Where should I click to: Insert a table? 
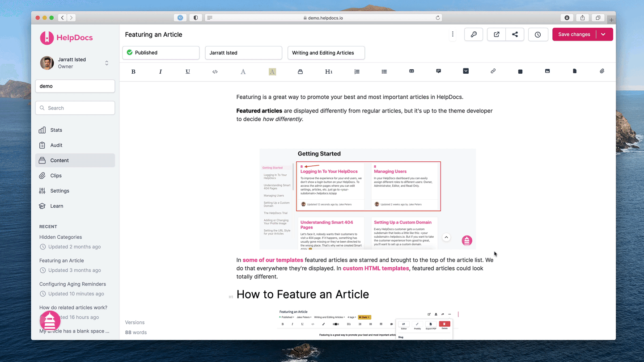[x=411, y=71]
